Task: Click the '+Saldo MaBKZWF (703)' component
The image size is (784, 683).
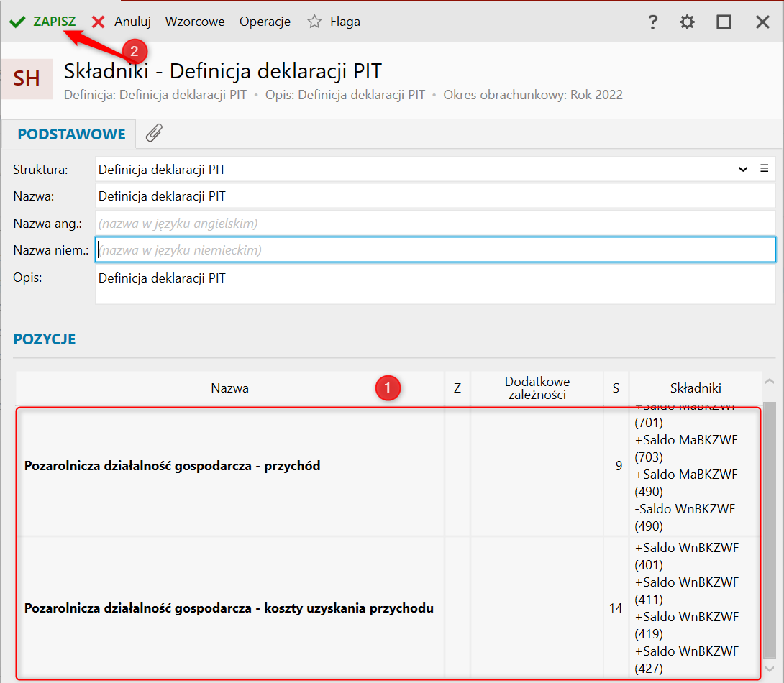Action: [x=686, y=448]
